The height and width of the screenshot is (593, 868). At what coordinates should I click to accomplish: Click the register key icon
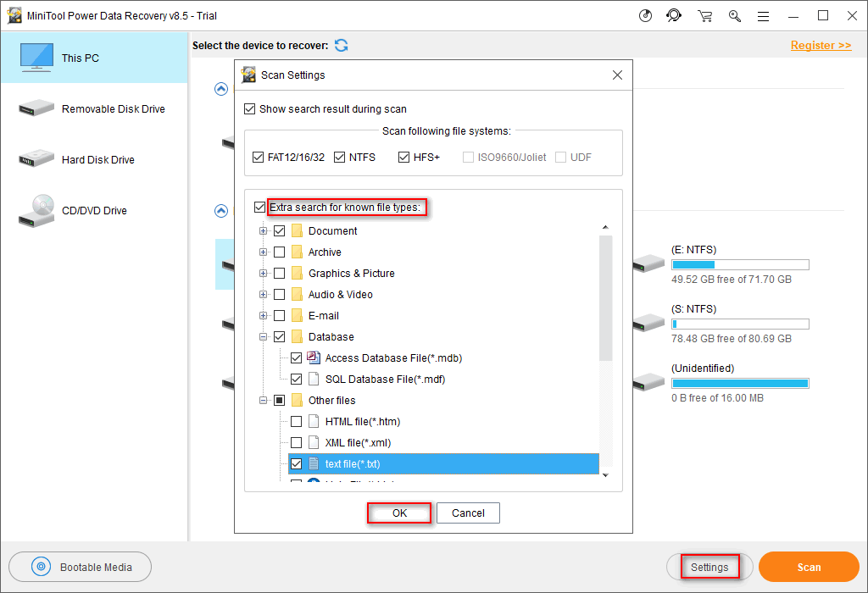735,16
